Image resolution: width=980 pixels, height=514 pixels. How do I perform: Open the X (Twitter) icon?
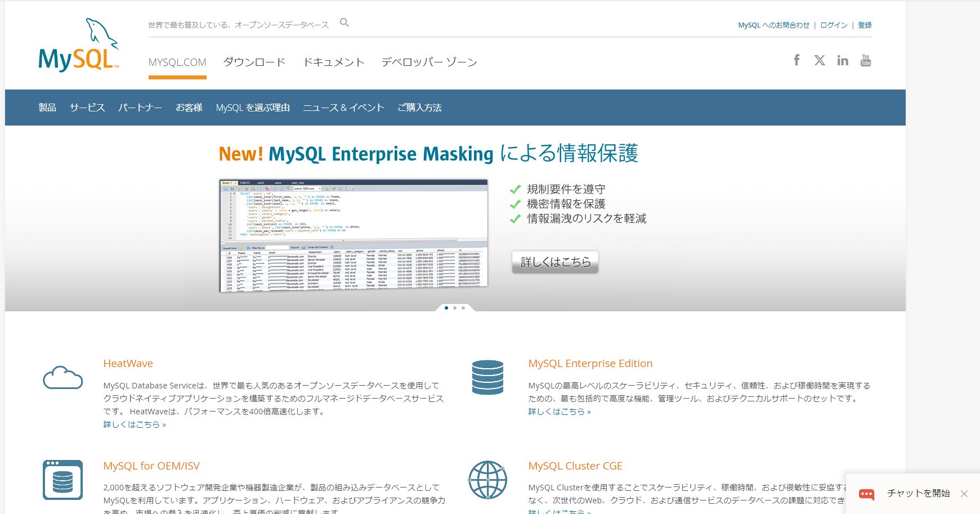pos(820,60)
